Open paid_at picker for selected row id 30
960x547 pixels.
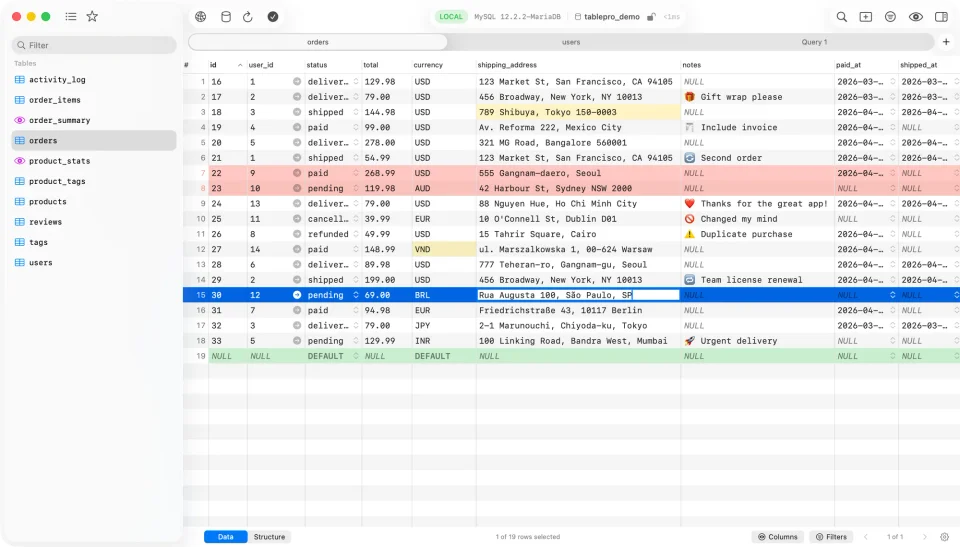[893, 295]
